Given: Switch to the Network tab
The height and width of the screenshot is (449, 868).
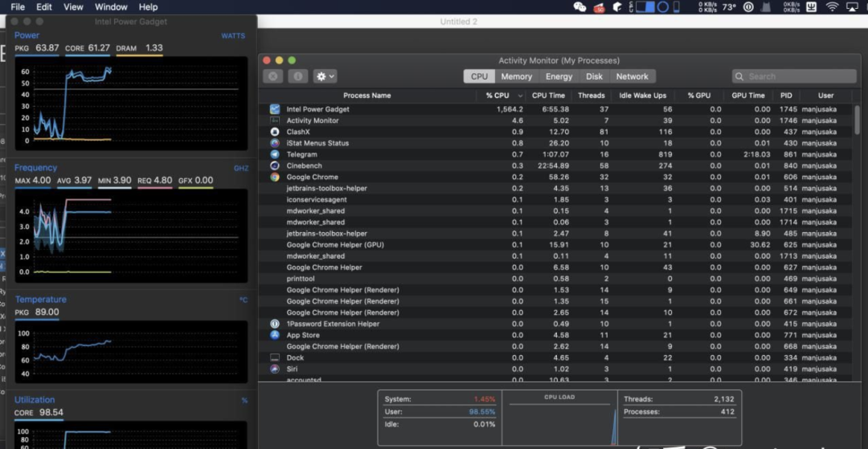Looking at the screenshot, I should pos(633,76).
